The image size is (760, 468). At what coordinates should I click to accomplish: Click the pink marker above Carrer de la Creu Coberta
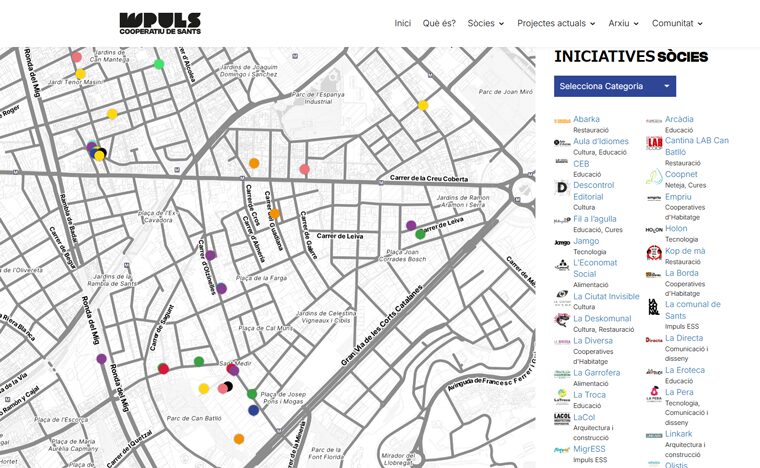[x=304, y=169]
